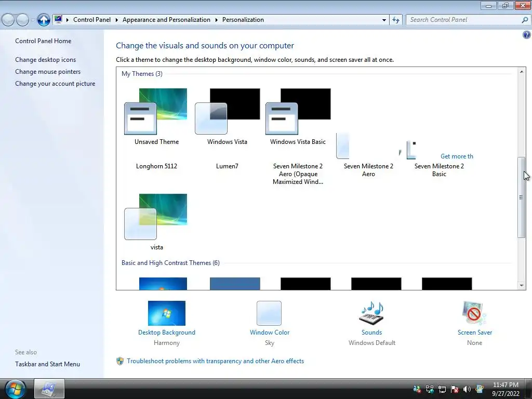The width and height of the screenshot is (532, 399).
Task: Select the Seven Milestone 2 Aero theme
Action: coord(368,170)
